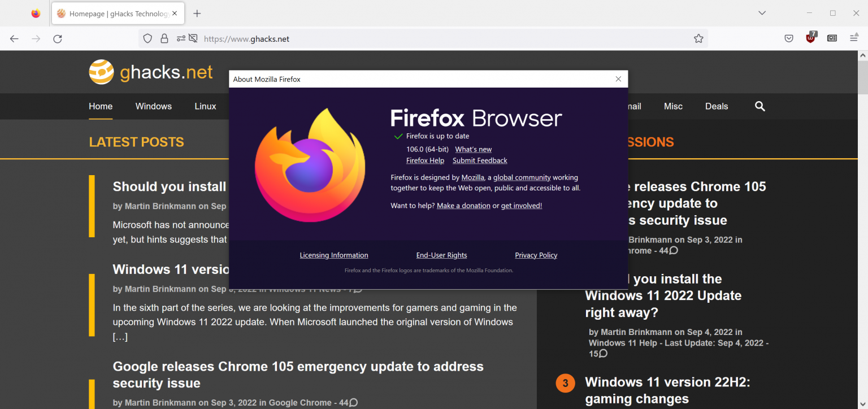Screen dimensions: 868x409
Task: Click the Make a donation link
Action: (x=463, y=206)
